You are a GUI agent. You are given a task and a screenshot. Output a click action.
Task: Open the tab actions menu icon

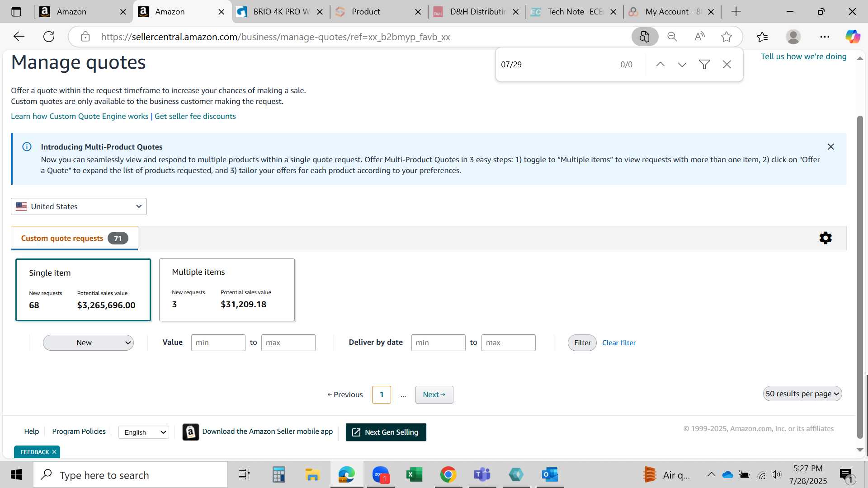(x=16, y=12)
